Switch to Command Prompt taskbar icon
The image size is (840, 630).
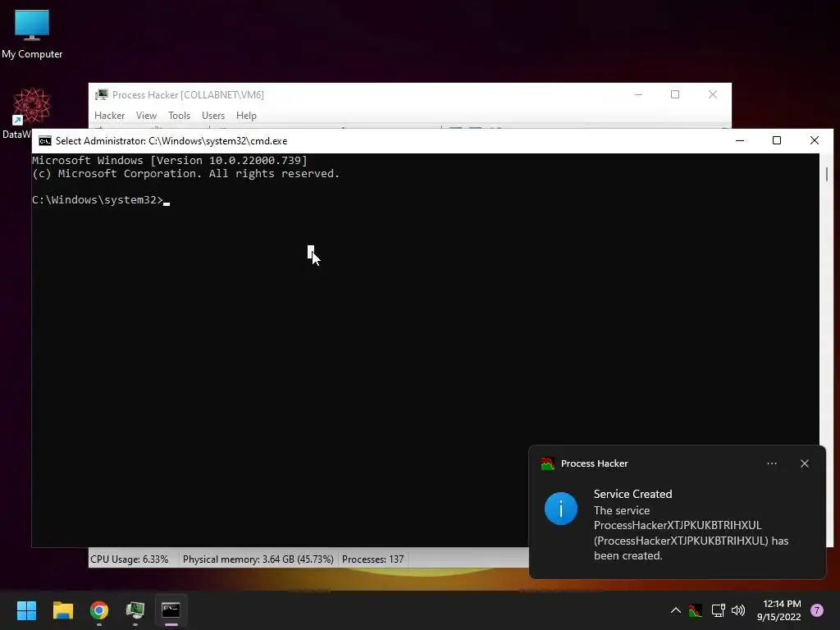[x=171, y=610]
